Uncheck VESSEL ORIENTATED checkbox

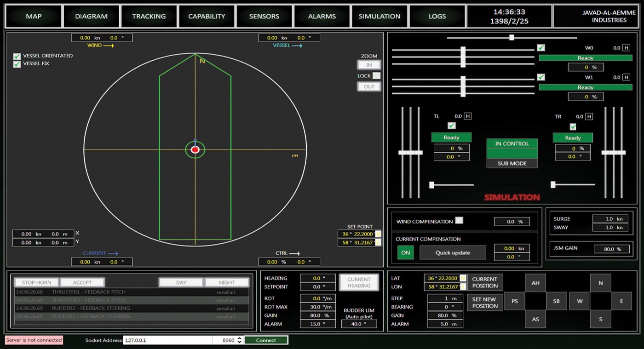click(x=17, y=56)
